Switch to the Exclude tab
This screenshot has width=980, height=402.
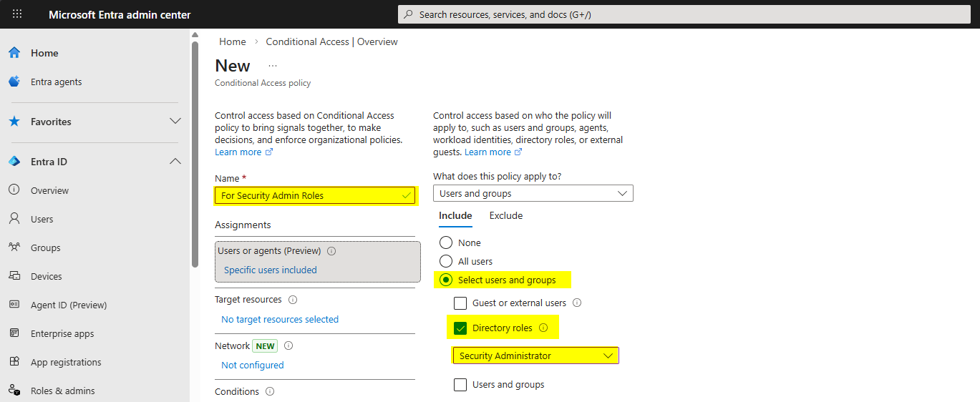coord(506,215)
